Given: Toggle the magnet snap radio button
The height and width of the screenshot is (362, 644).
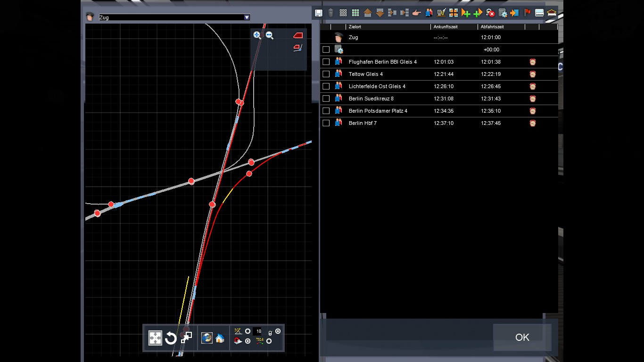Looking at the screenshot, I should [x=248, y=341].
